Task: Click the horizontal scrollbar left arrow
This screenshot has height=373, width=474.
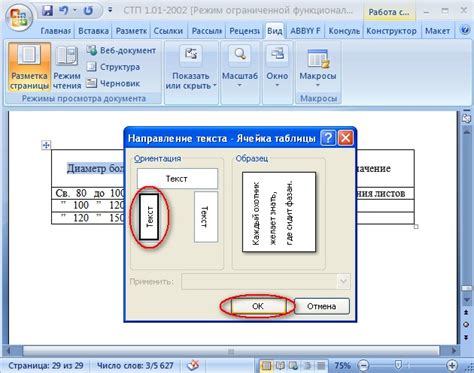Action: click(x=9, y=351)
